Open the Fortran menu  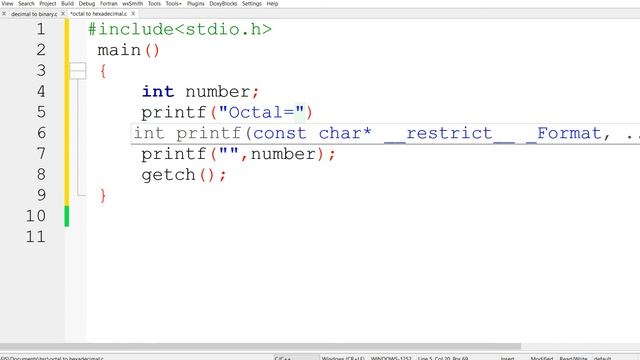click(x=109, y=3)
